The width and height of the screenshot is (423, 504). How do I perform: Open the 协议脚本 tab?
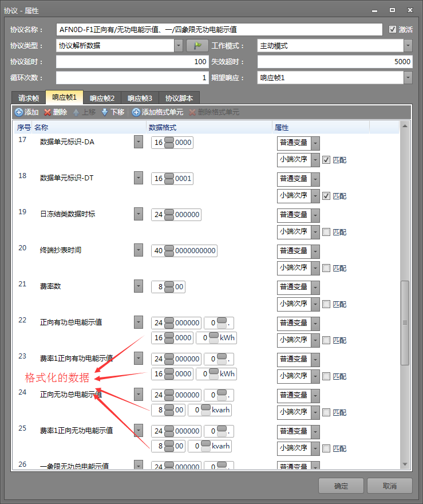pos(179,98)
